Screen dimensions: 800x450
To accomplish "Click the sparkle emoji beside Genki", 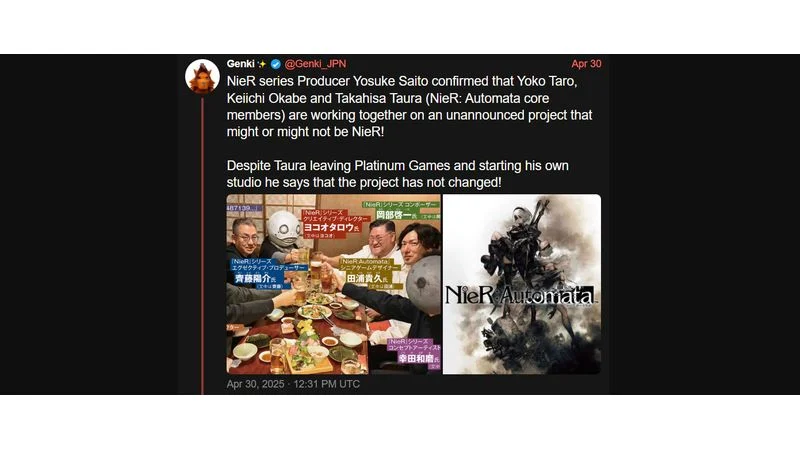I will point(262,64).
